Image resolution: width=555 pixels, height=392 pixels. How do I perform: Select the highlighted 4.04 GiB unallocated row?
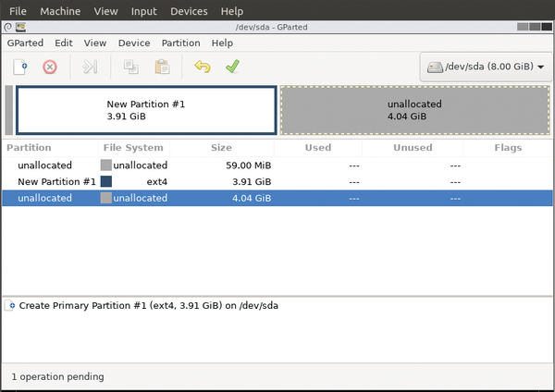(x=277, y=198)
